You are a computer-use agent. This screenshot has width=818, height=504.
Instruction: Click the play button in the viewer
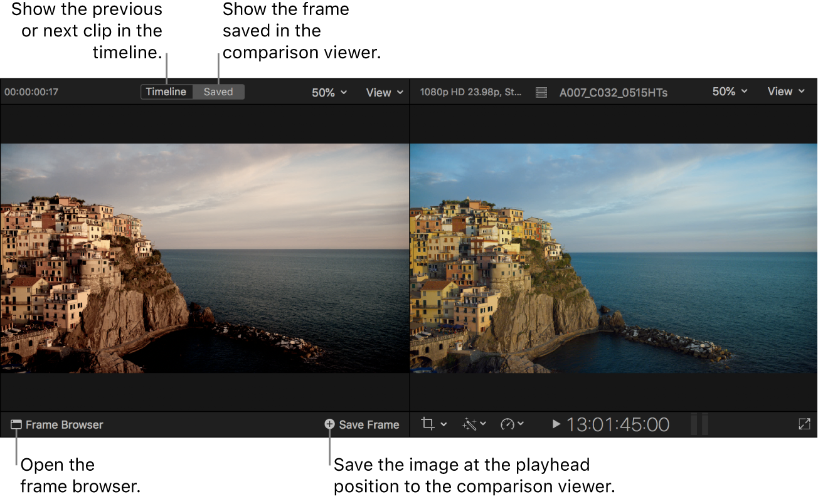(x=556, y=424)
